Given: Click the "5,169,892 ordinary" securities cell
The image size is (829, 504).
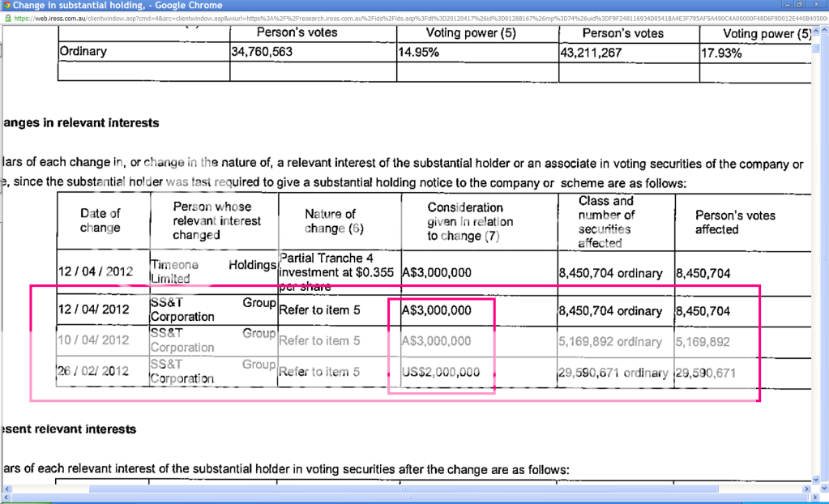Looking at the screenshot, I should 611,342.
